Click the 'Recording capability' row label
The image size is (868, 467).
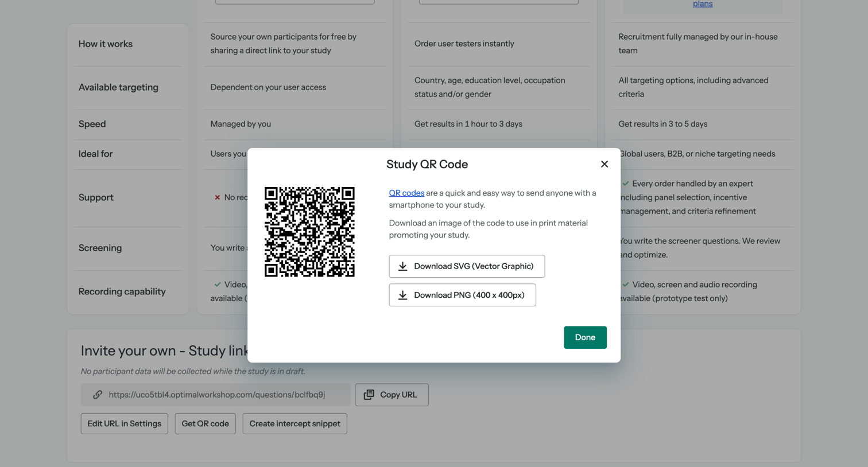click(122, 291)
